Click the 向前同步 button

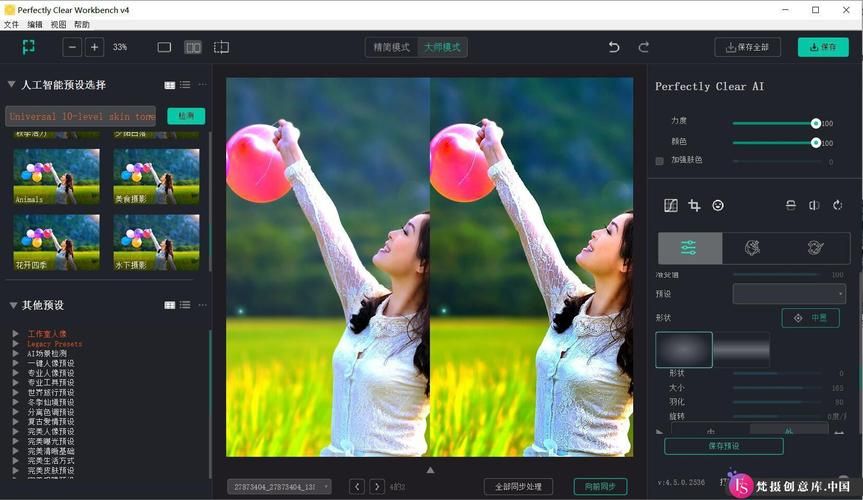click(600, 487)
